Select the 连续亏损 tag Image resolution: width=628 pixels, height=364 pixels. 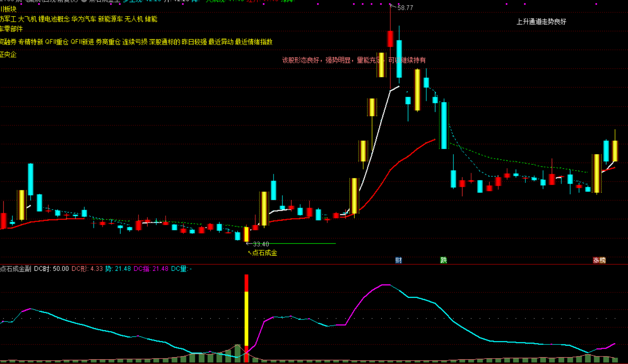pos(135,42)
